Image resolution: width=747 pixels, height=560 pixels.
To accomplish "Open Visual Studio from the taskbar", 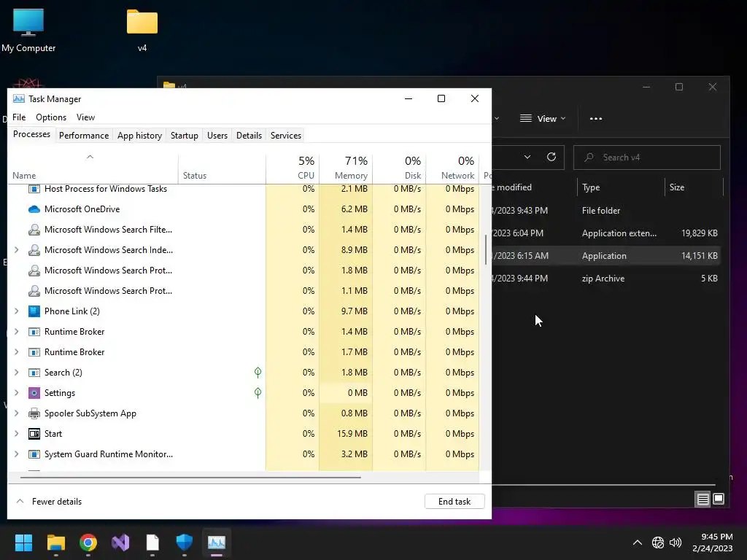I will 120,542.
